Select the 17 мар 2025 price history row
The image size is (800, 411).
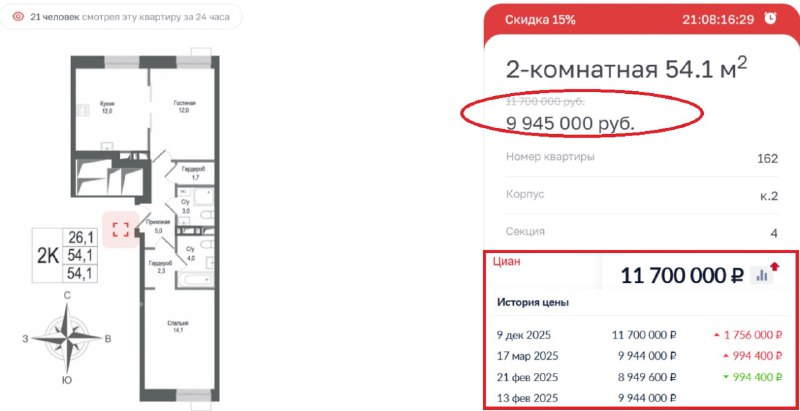coord(640,355)
